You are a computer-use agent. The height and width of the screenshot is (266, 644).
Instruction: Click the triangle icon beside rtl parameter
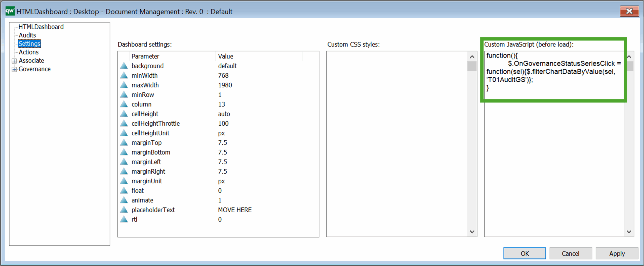click(x=124, y=219)
